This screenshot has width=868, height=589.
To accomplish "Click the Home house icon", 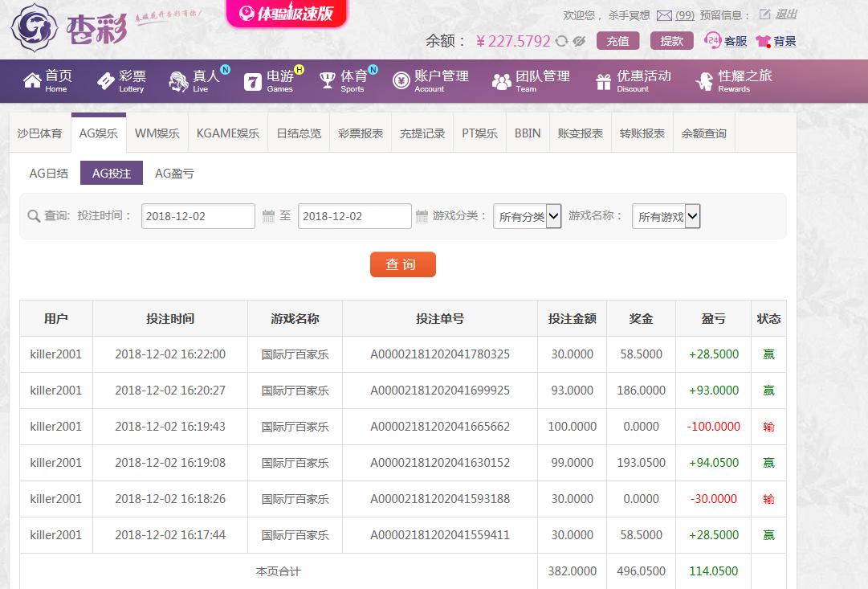I will click(32, 81).
